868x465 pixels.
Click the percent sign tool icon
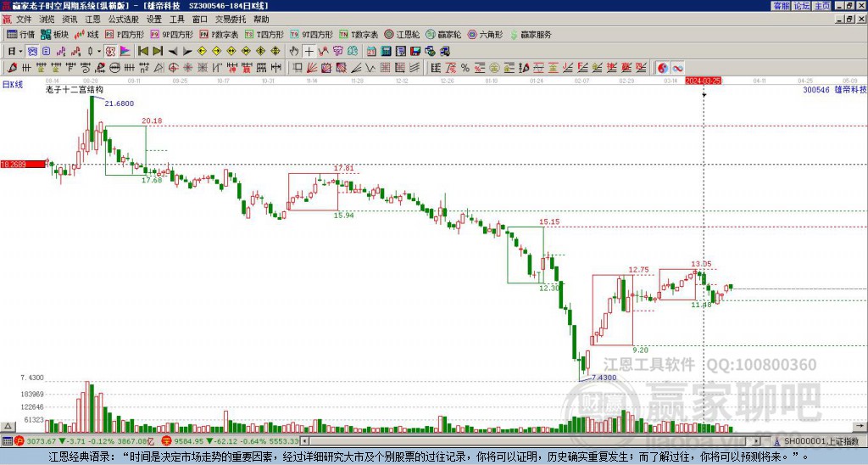coord(465,68)
